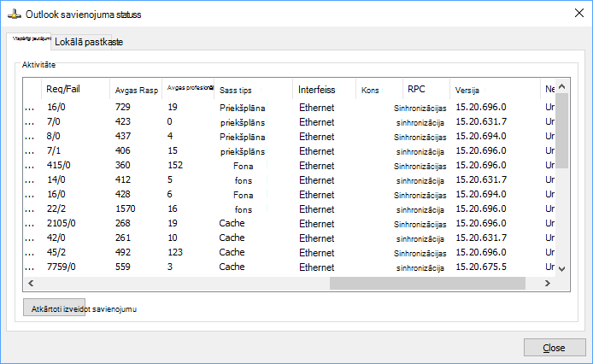Select the row with Req/Fail 7/1
The image size is (593, 364).
tap(290, 150)
